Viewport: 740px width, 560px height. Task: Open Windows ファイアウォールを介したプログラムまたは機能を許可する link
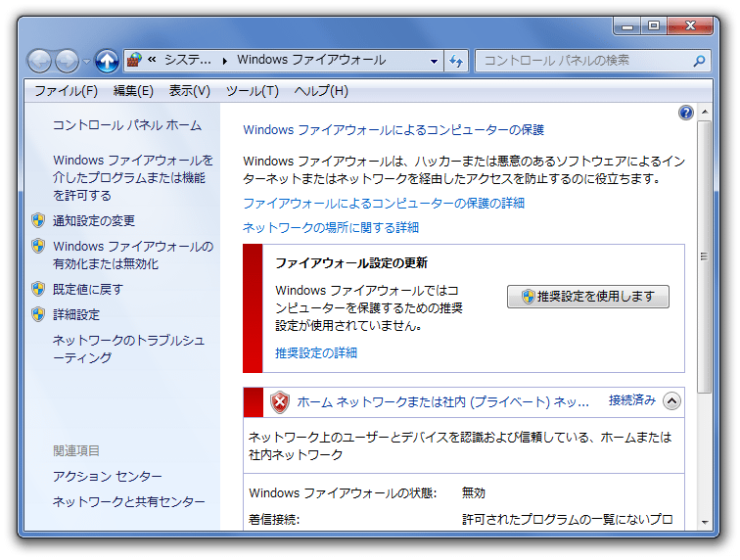click(x=132, y=177)
